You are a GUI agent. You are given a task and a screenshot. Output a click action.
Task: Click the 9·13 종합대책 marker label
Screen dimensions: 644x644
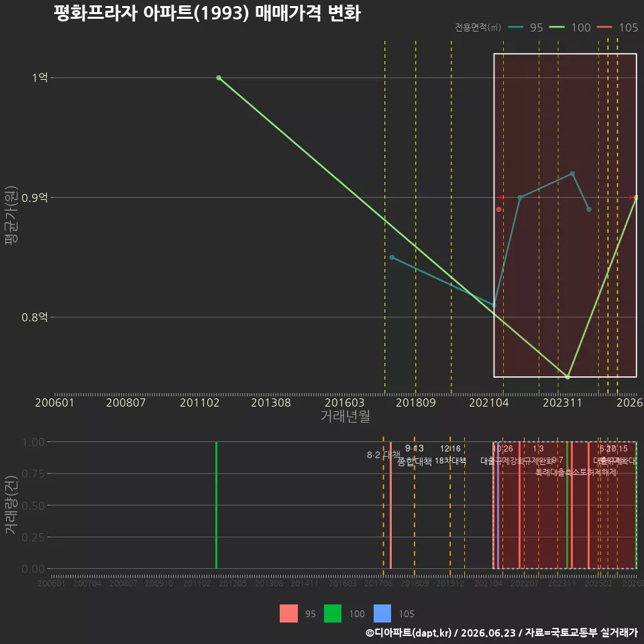[415, 455]
